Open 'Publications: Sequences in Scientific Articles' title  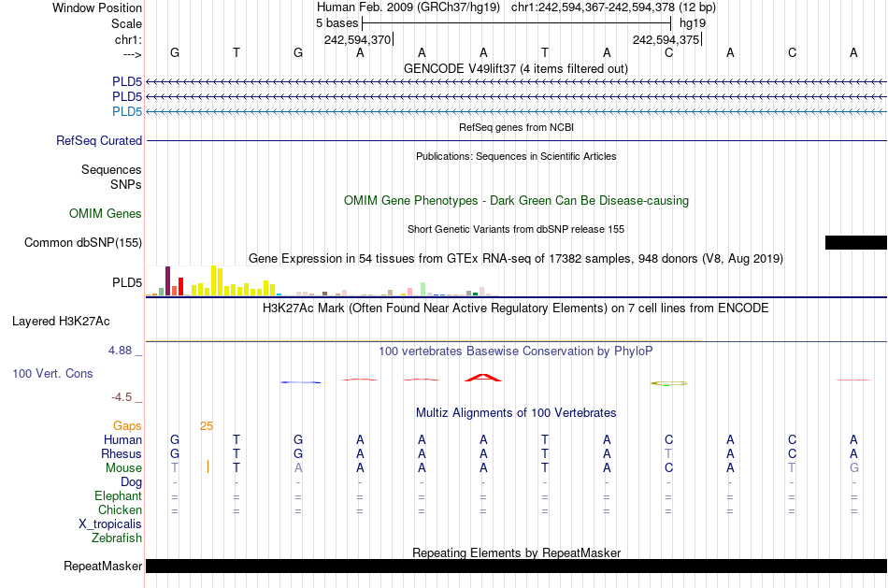pyautogui.click(x=516, y=156)
